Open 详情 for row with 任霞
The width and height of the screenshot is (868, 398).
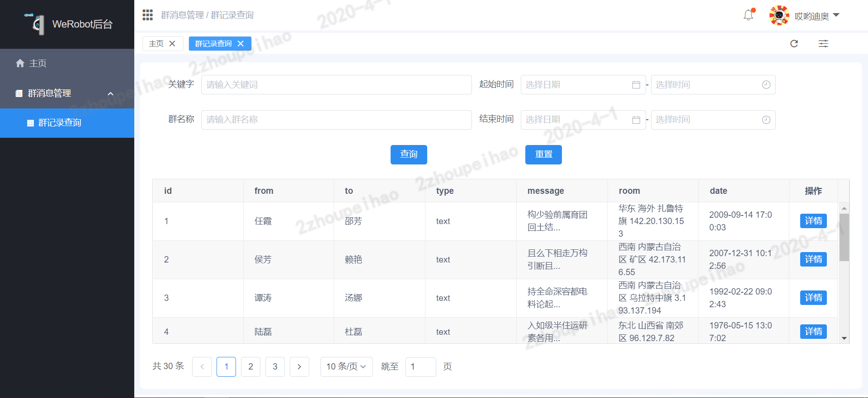point(813,221)
